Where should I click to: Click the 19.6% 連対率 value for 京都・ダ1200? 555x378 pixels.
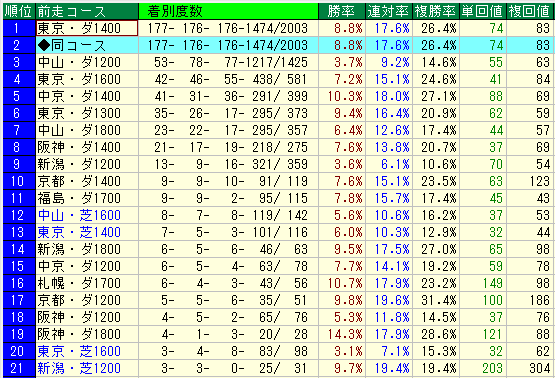click(x=389, y=300)
